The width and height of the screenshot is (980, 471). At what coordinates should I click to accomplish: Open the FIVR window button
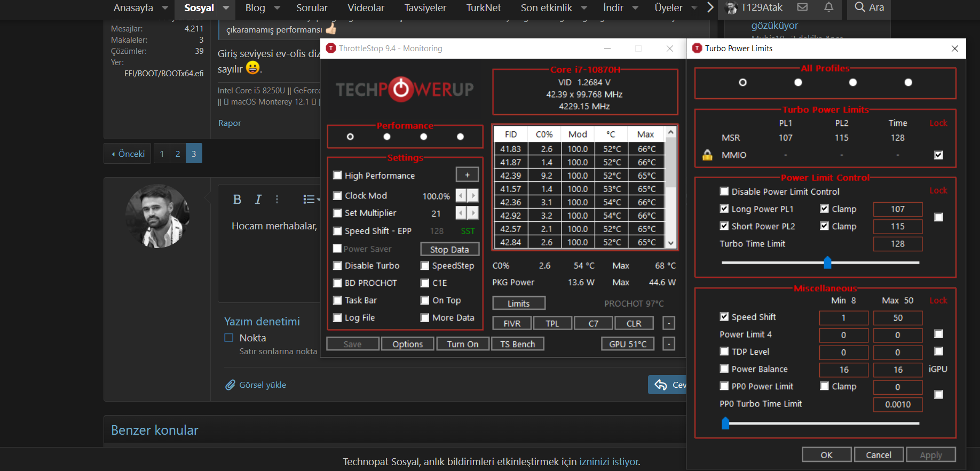(x=512, y=323)
